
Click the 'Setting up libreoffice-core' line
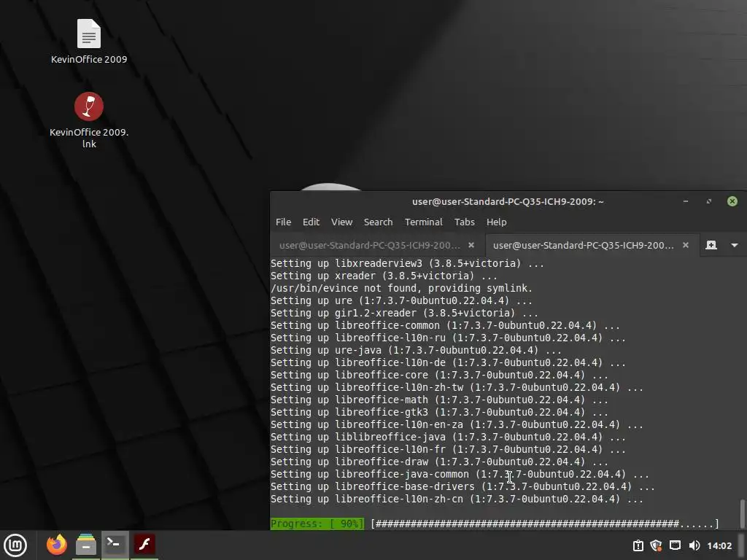pyautogui.click(x=438, y=375)
